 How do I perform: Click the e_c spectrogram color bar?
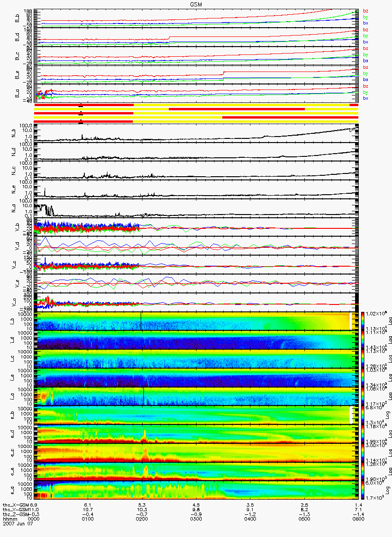363,453
